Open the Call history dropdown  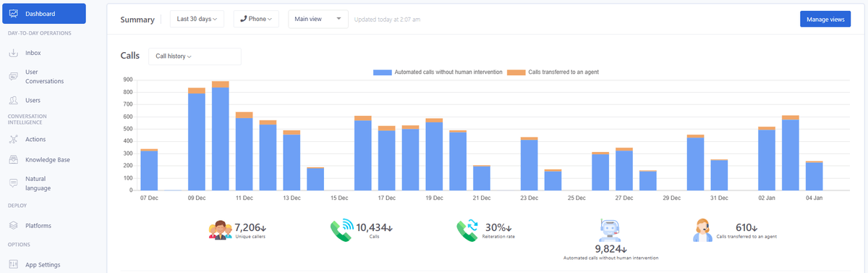(195, 56)
